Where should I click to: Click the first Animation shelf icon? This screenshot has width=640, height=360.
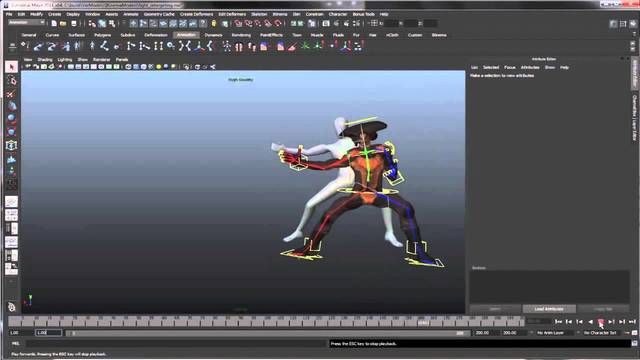coord(25,47)
